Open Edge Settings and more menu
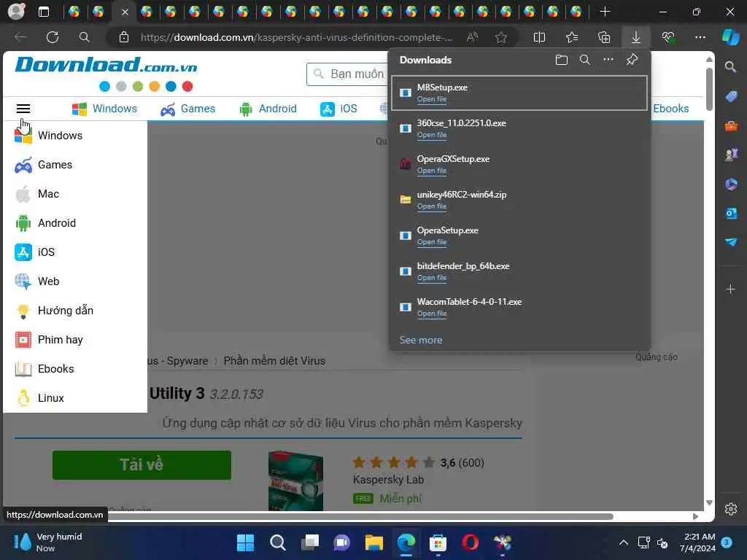This screenshot has width=747, height=560. pyautogui.click(x=700, y=37)
